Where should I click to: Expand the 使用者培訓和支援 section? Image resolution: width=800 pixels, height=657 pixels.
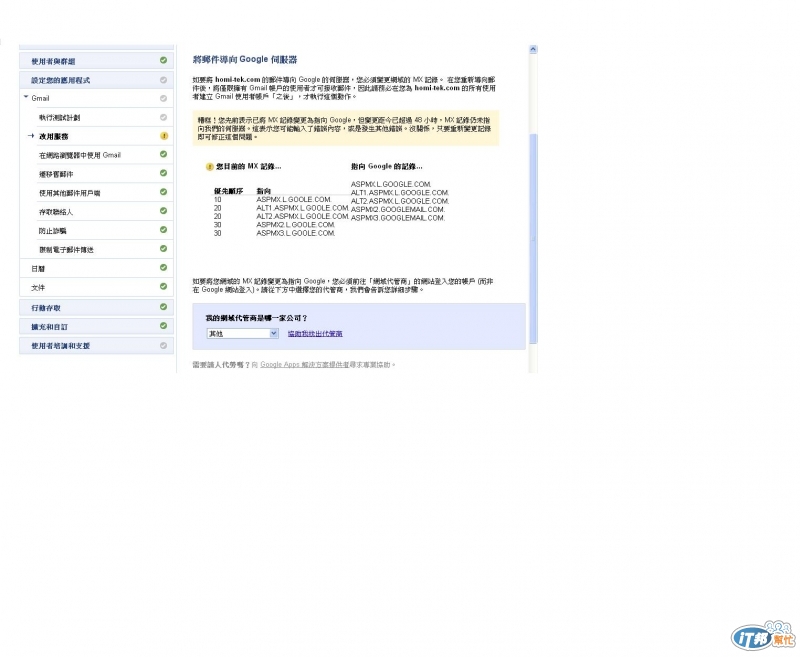pyautogui.click(x=96, y=345)
